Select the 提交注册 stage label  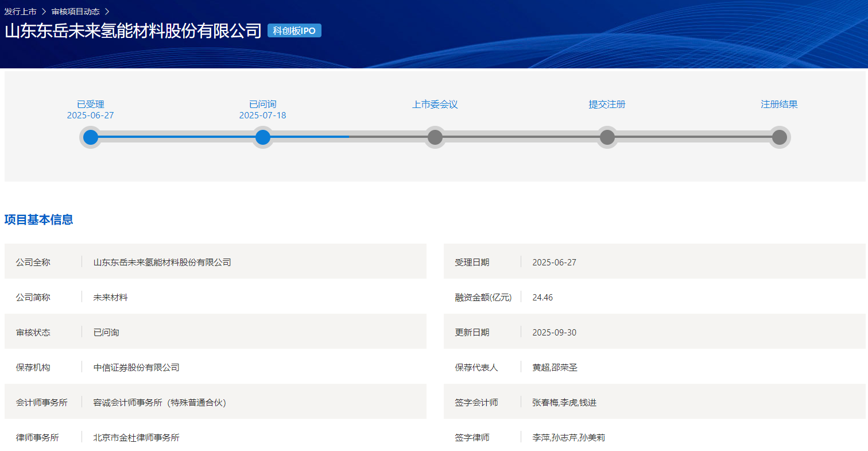[607, 105]
